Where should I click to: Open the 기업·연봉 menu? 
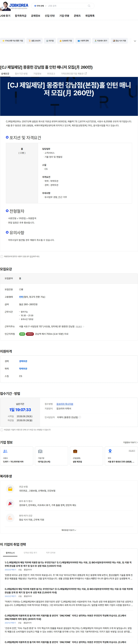pyautogui.click(x=64, y=16)
